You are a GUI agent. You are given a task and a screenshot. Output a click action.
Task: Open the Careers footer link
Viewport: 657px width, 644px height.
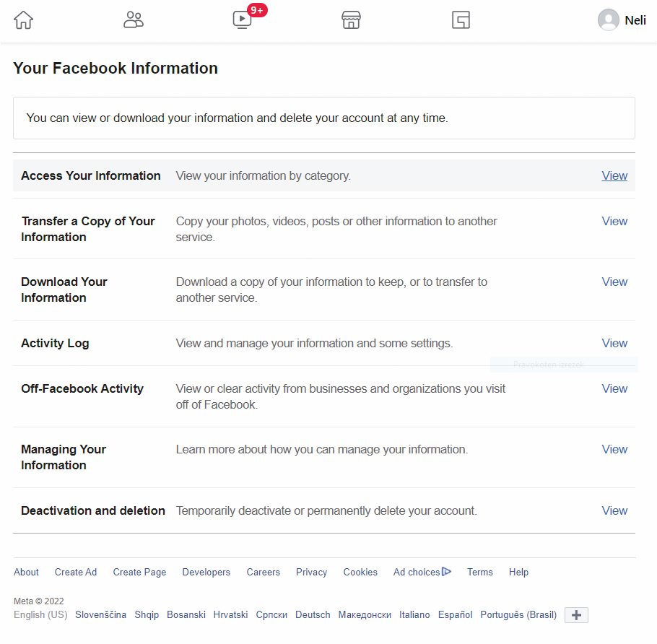(263, 572)
